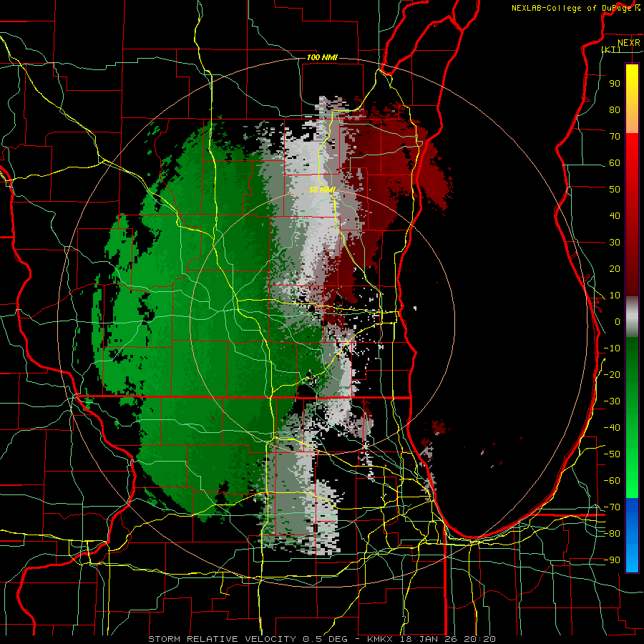
Task: Select the -50 value on the velocity scale
Action: point(612,454)
